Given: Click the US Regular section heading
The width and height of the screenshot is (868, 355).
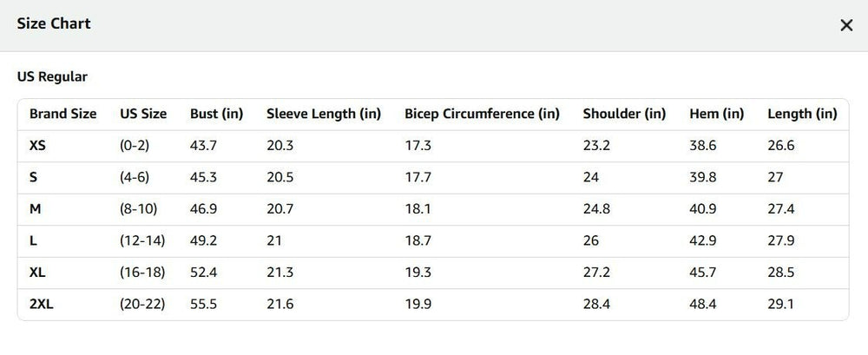Looking at the screenshot, I should coord(52,77).
